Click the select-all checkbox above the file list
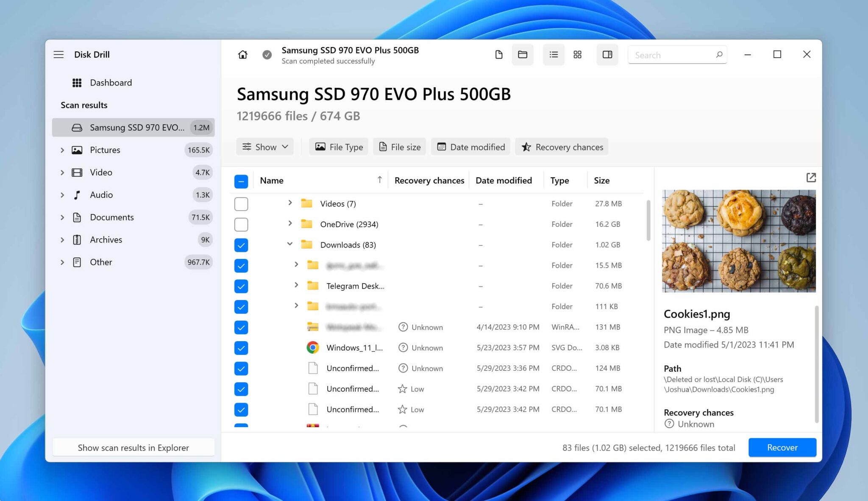Screen dimensions: 868x501 (x=241, y=181)
